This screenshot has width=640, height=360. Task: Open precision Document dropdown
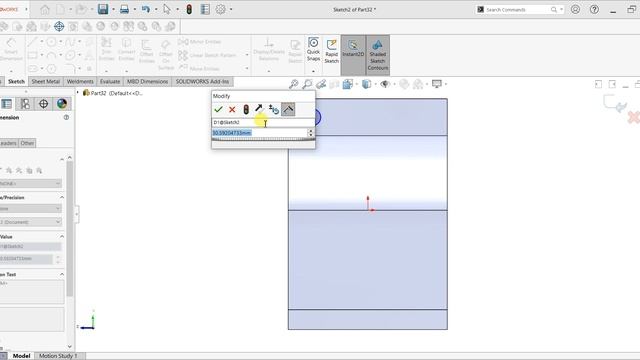coord(31,222)
